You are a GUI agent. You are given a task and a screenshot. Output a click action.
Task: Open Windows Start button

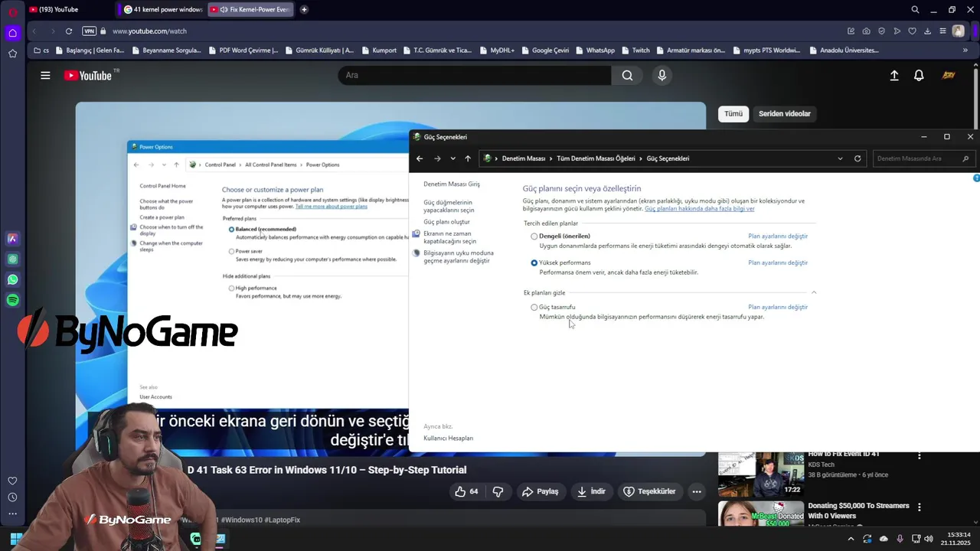click(x=15, y=539)
